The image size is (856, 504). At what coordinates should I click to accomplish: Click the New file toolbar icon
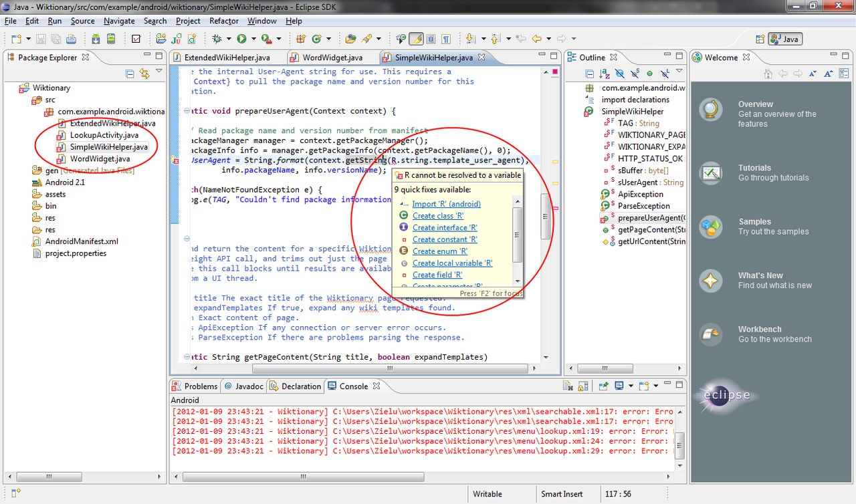(x=16, y=39)
